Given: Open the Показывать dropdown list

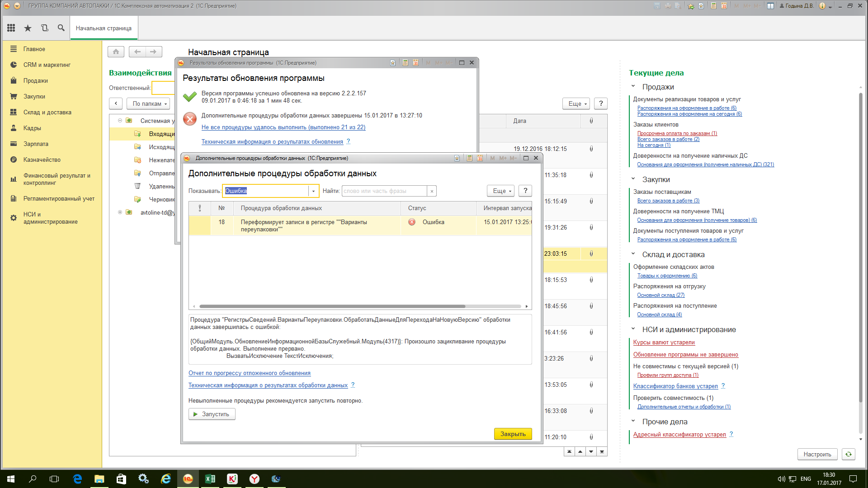Looking at the screenshot, I should [313, 191].
